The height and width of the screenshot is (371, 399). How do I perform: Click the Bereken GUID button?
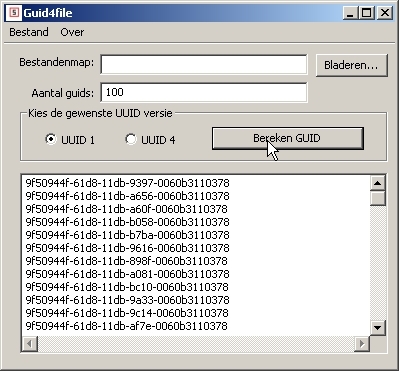click(288, 138)
